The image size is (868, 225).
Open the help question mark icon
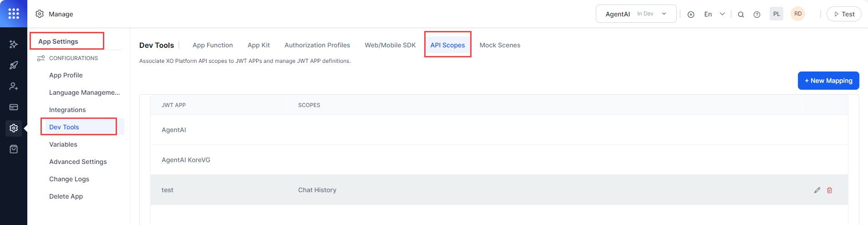(x=756, y=14)
